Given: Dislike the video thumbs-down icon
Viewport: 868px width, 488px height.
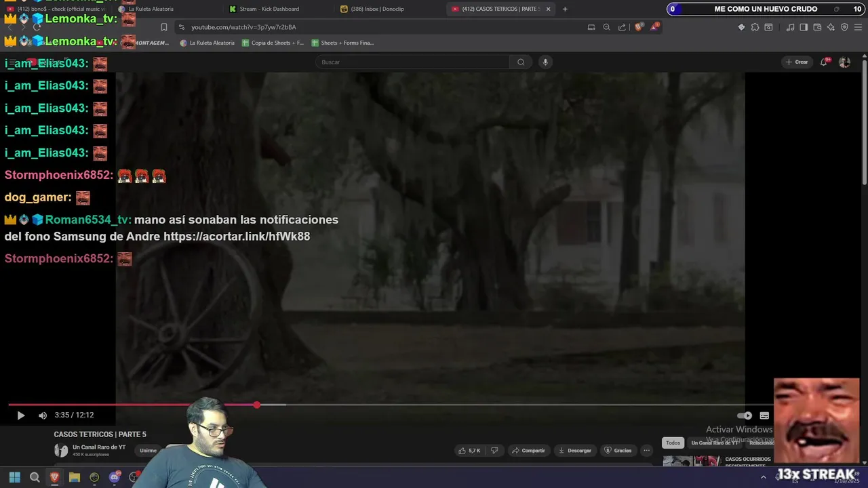Looking at the screenshot, I should [x=494, y=451].
